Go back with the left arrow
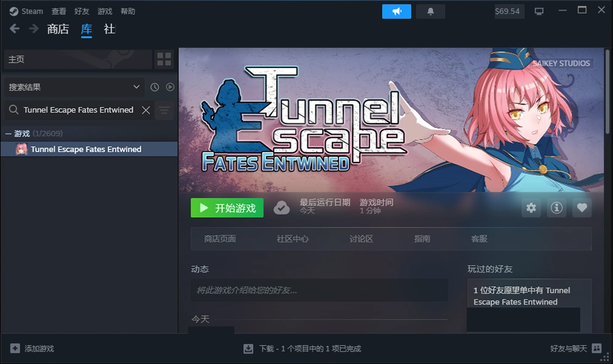The height and width of the screenshot is (364, 613). pos(15,29)
